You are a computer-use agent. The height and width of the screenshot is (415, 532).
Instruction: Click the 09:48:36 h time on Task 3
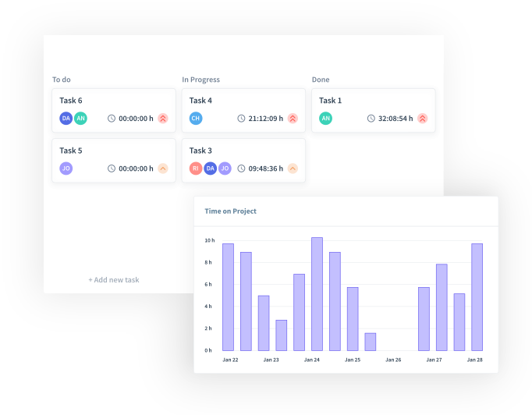[266, 168]
